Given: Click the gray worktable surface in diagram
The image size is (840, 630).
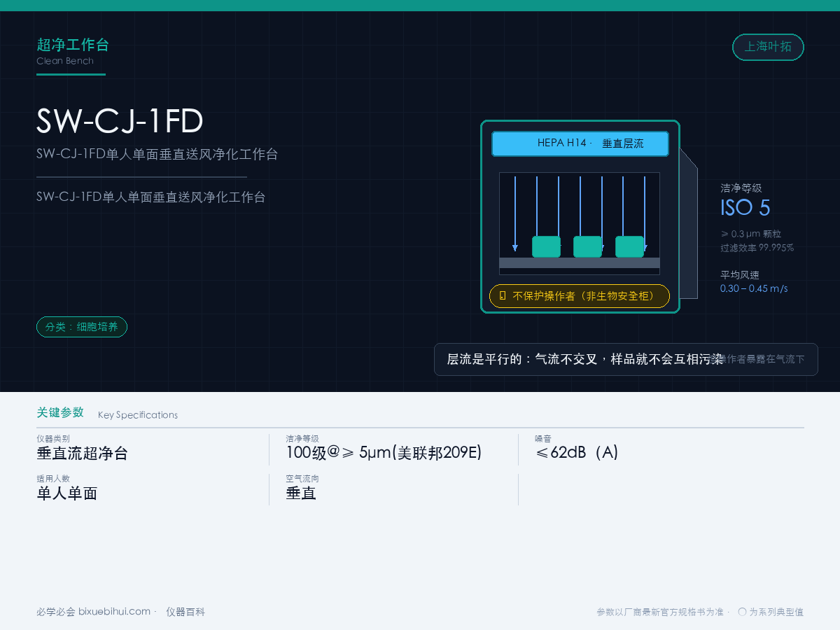Looking at the screenshot, I should (580, 262).
